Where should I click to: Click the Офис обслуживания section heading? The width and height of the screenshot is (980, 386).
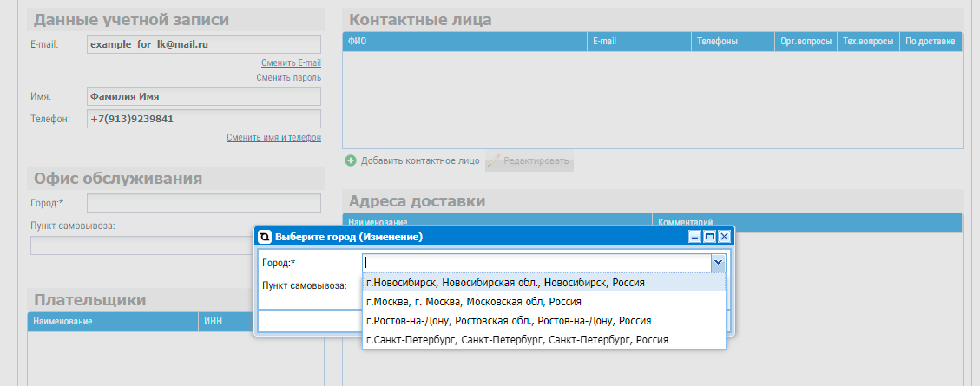pos(117,179)
